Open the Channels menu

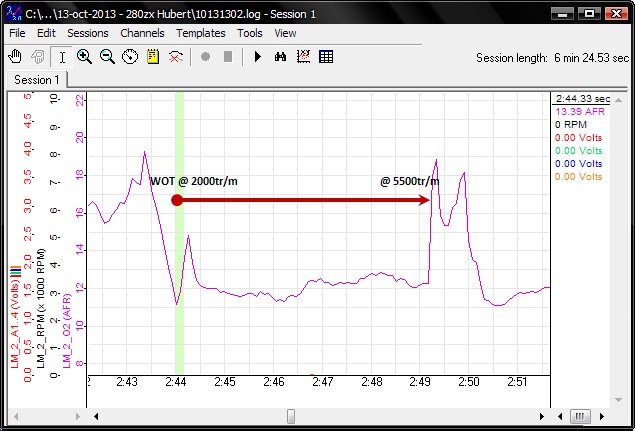pyautogui.click(x=142, y=33)
